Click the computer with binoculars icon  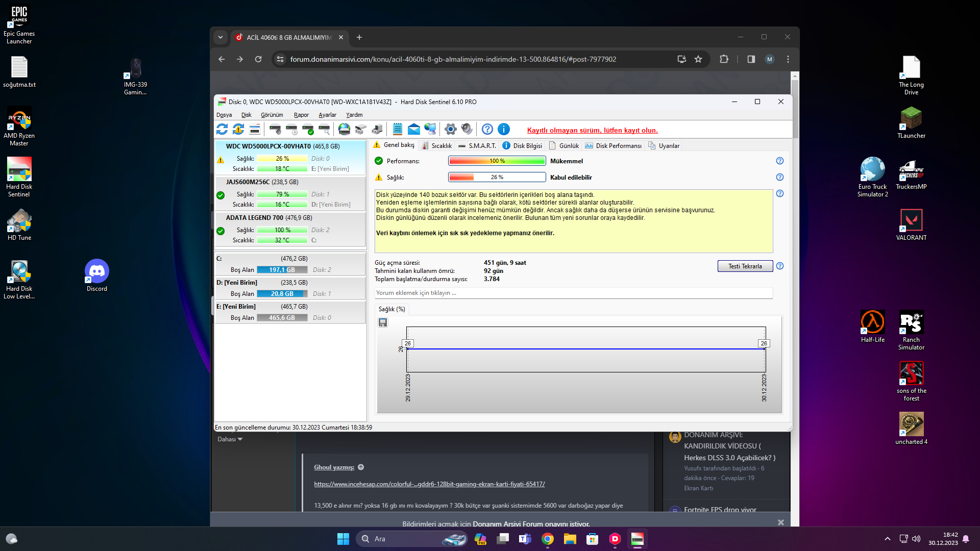[377, 129]
